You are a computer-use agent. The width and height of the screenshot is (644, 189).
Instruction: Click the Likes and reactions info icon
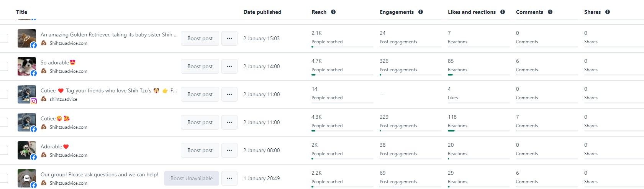[503, 12]
